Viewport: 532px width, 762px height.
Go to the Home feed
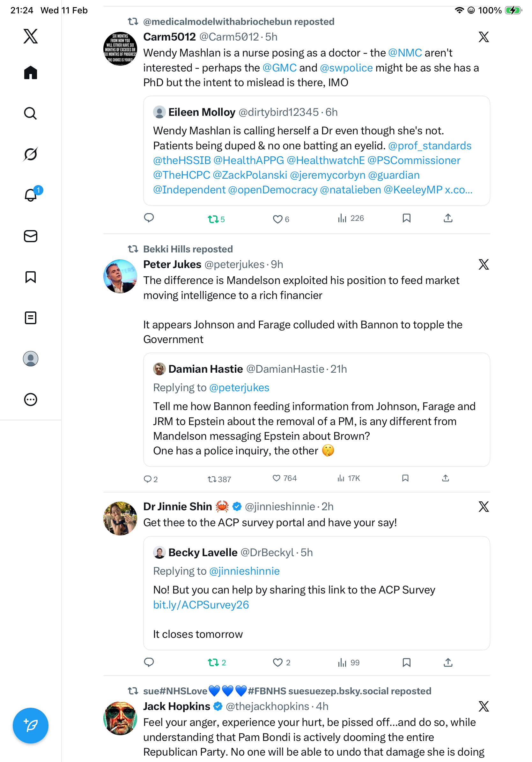click(31, 72)
